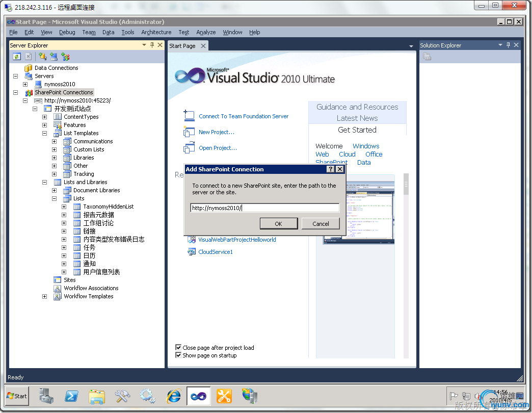
Task: Click the Connect To Team Foundation Server icon
Action: pos(189,116)
